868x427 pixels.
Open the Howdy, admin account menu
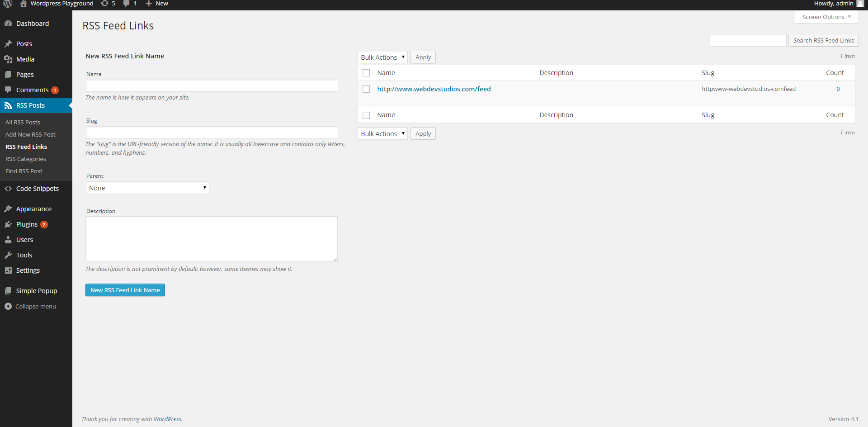click(x=839, y=4)
